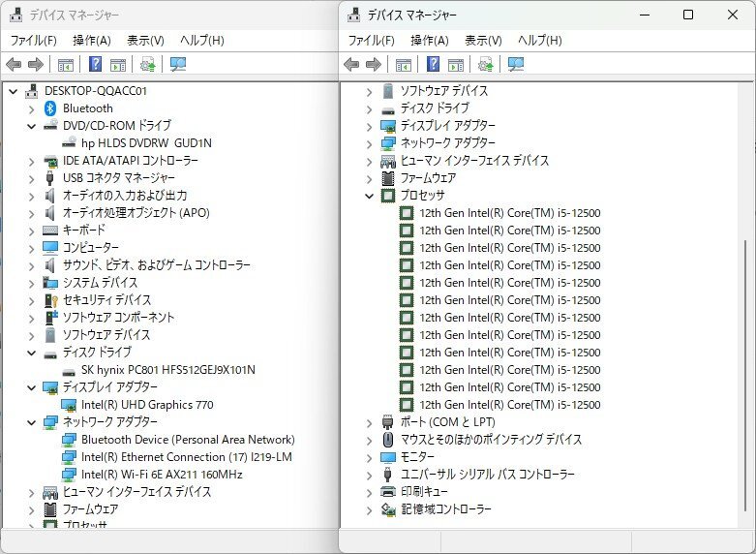The width and height of the screenshot is (756, 554).
Task: Click the キーボード category icon
Action: pyautogui.click(x=50, y=231)
